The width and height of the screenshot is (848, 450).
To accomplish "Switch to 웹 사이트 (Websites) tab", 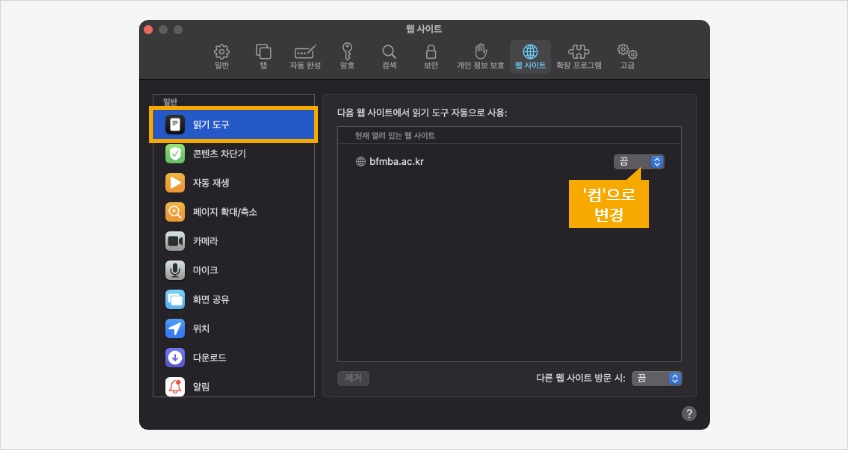I will coord(530,56).
